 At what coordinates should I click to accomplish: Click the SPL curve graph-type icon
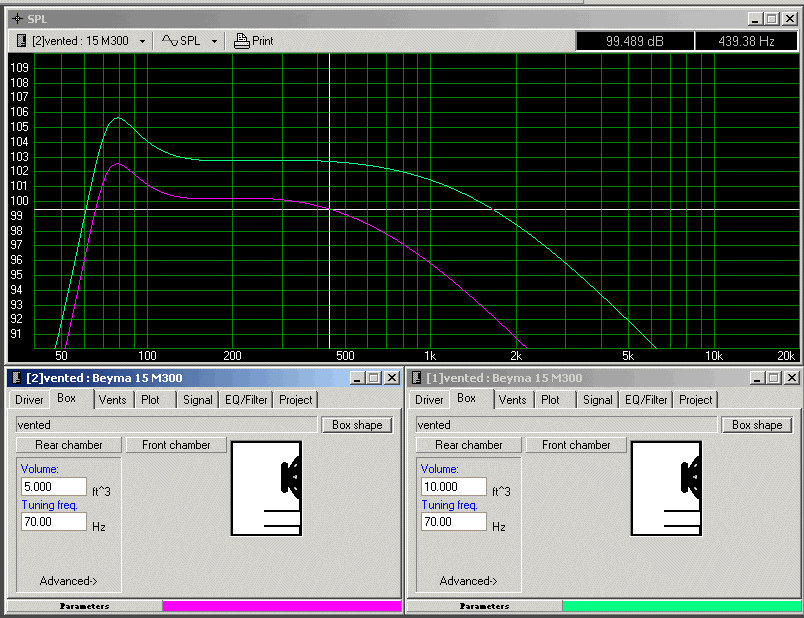[x=169, y=41]
